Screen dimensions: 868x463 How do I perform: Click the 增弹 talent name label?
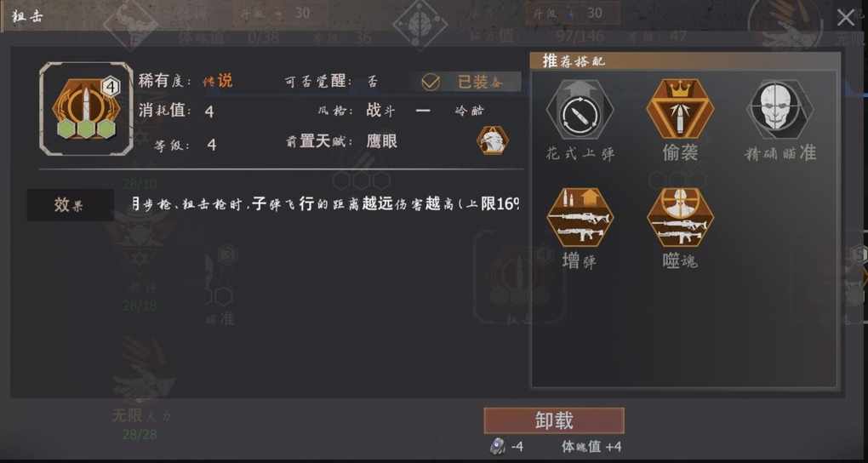coord(579,260)
